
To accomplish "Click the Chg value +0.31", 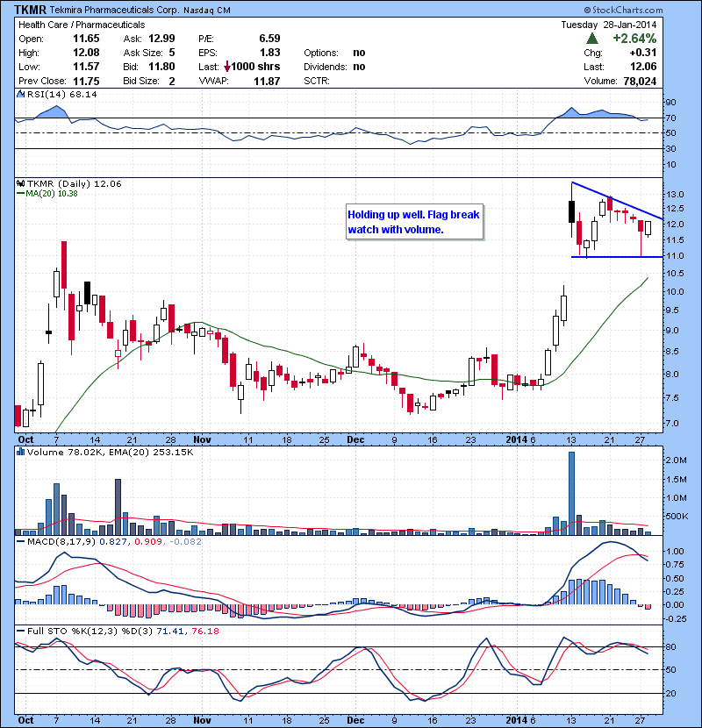I will pyautogui.click(x=643, y=53).
